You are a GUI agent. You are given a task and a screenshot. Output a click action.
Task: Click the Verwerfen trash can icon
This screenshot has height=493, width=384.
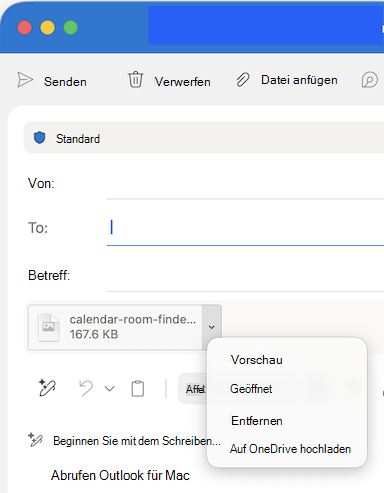tap(135, 79)
